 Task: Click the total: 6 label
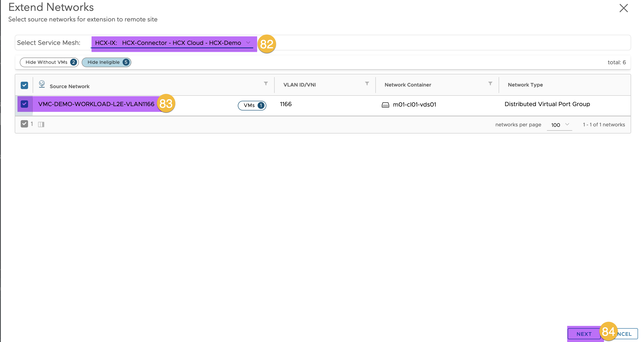(616, 62)
